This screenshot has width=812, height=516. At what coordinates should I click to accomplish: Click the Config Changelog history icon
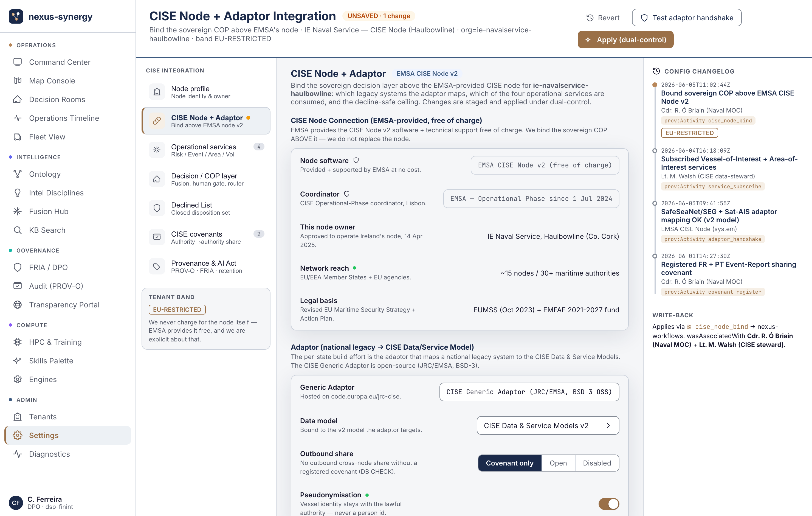[656, 71]
